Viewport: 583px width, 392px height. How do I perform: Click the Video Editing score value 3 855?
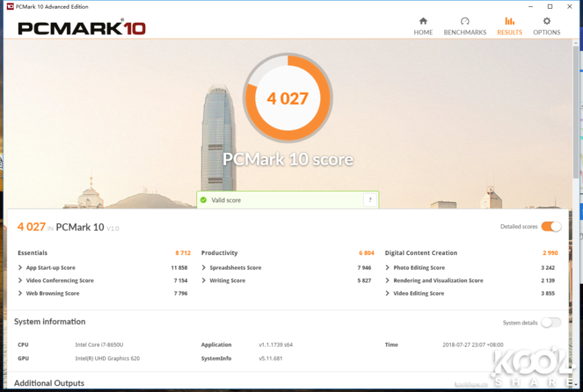coord(547,293)
